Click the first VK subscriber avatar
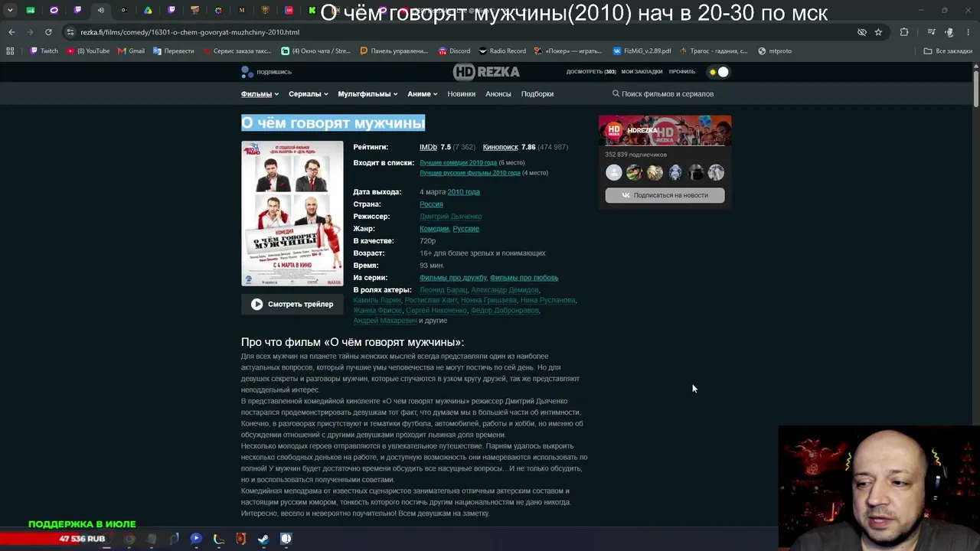 pos(614,173)
